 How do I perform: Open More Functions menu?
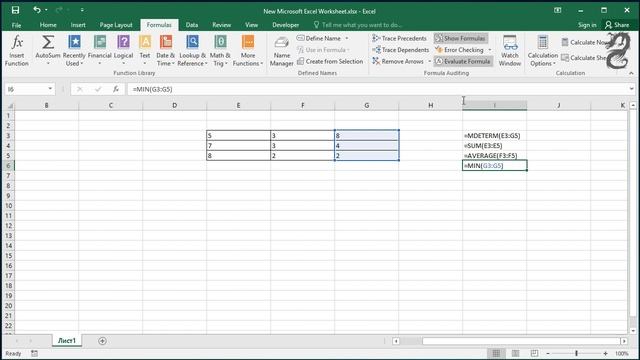(x=248, y=51)
